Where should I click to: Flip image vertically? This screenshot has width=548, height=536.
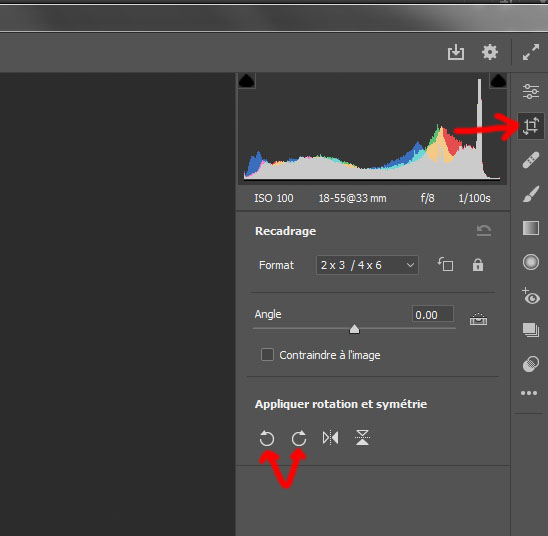[362, 437]
